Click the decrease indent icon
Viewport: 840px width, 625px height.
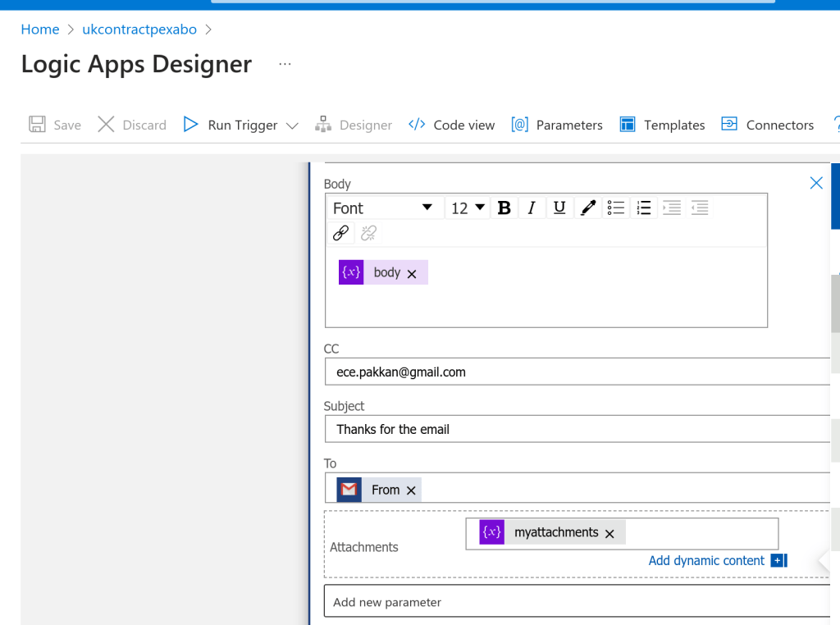coord(700,208)
